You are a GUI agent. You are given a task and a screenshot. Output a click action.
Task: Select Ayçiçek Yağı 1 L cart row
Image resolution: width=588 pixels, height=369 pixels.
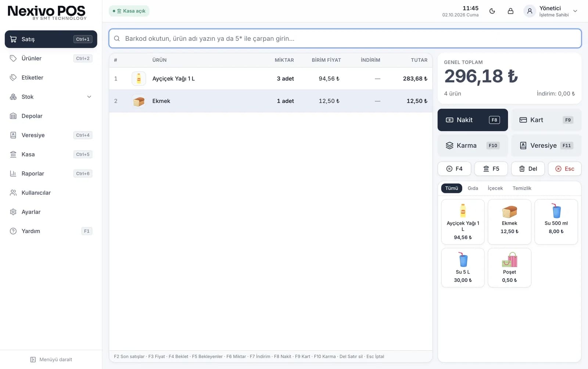click(270, 79)
